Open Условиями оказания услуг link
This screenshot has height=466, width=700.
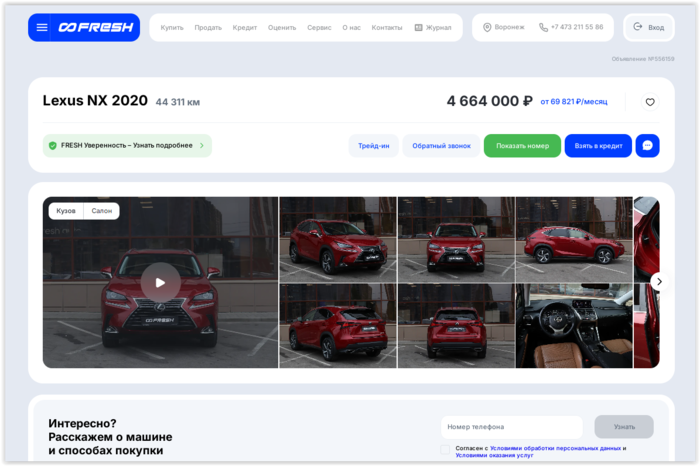494,455
